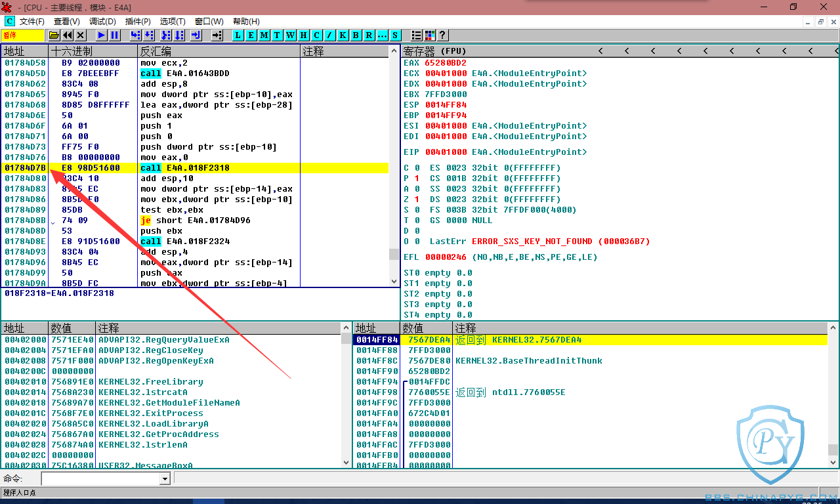Screen dimensions: 840x504
Task: Click the Trace Into toolbar icon
Action: 166,35
